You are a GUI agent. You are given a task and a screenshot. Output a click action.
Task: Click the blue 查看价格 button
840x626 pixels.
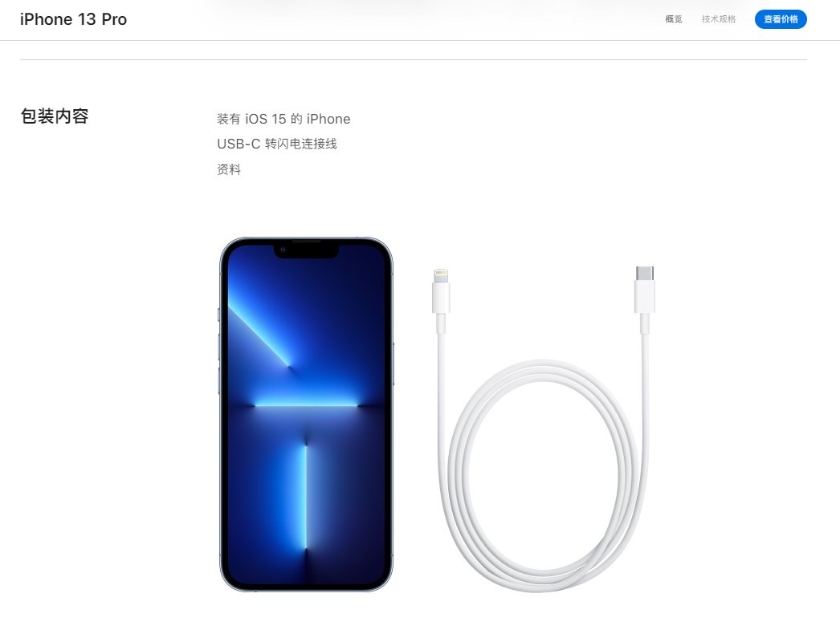(x=781, y=19)
